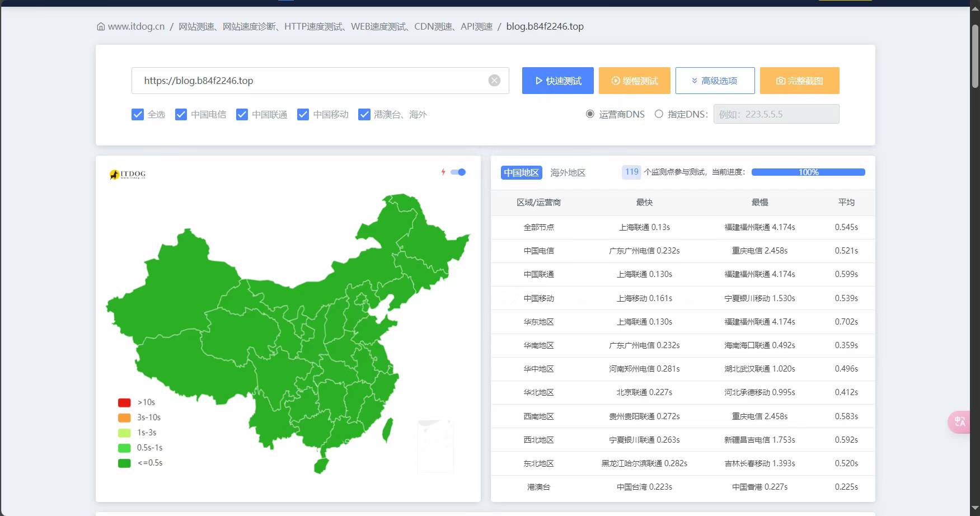Click the 中国移动 table row label
The width and height of the screenshot is (980, 516).
[x=538, y=298]
